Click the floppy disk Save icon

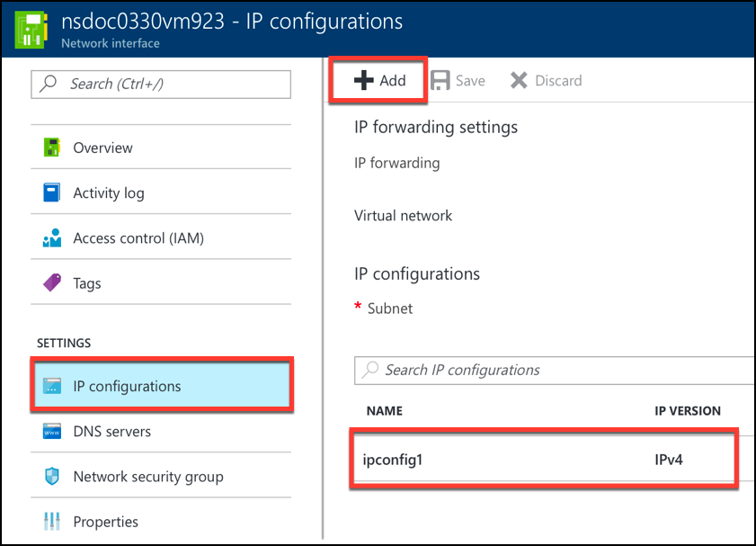(x=440, y=80)
